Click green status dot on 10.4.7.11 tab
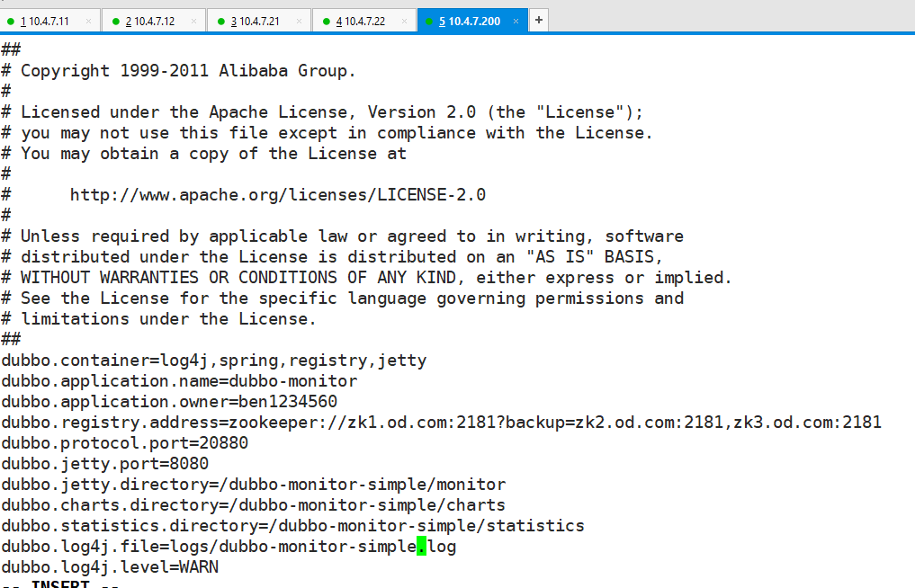This screenshot has width=915, height=588. (11, 21)
